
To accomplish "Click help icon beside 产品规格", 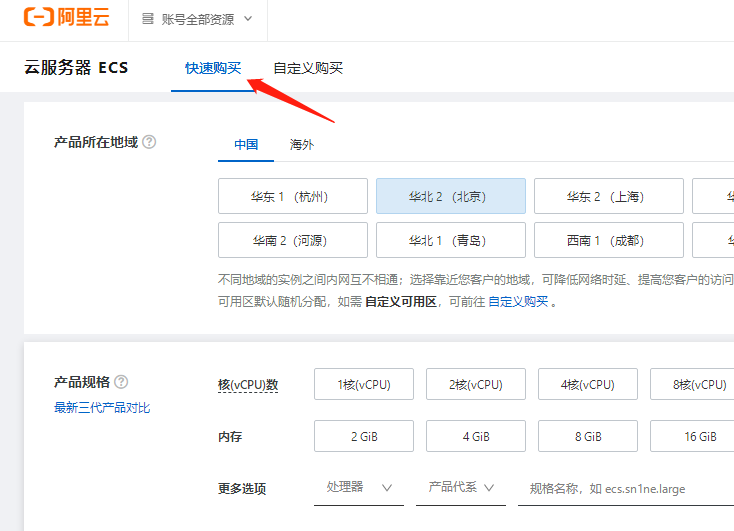I will pos(121,382).
